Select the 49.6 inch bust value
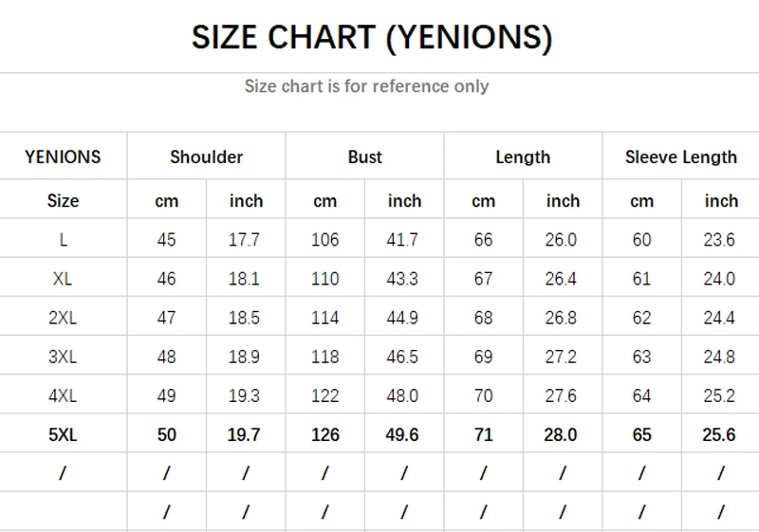This screenshot has height=532, width=759. pyautogui.click(x=403, y=434)
